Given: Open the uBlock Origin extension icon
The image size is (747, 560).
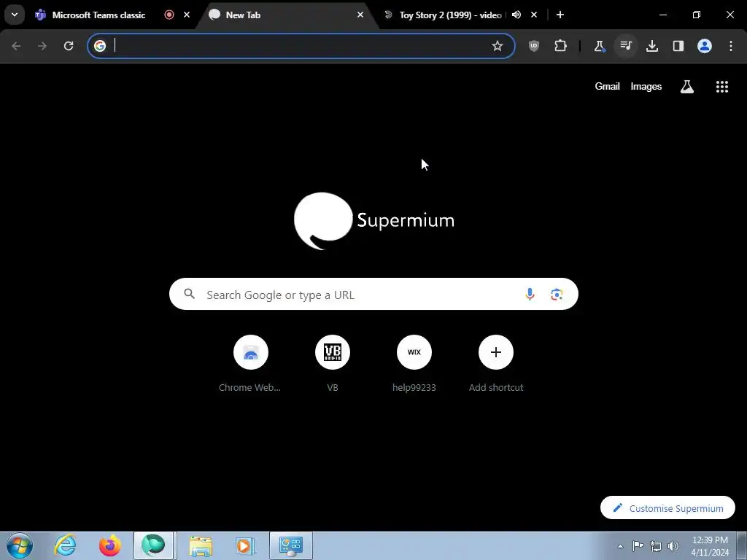Looking at the screenshot, I should click(534, 46).
